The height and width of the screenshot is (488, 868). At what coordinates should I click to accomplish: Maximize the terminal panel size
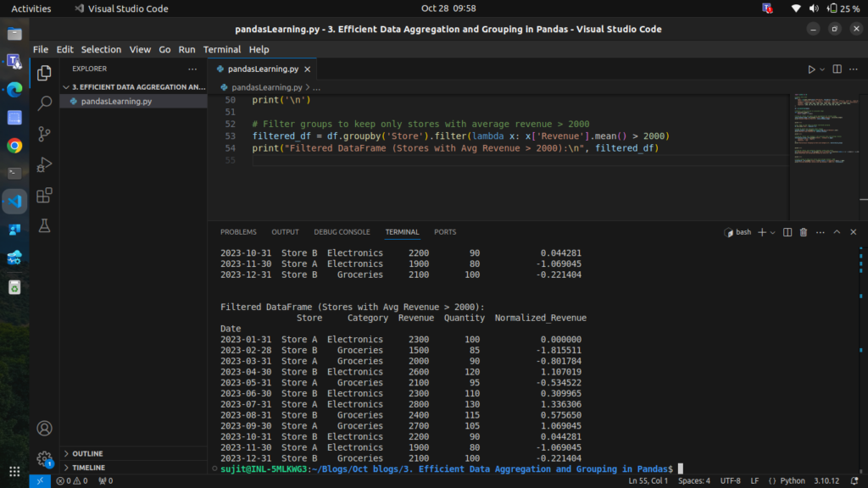[x=837, y=232]
